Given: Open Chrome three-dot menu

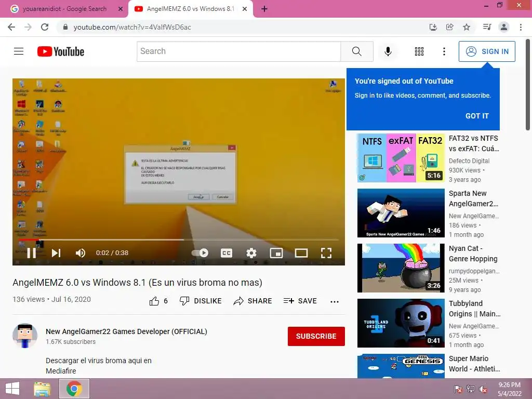Looking at the screenshot, I should point(521,27).
